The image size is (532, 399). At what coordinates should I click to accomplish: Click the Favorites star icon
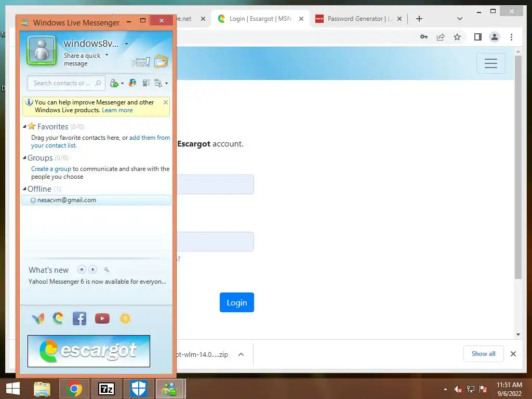(x=32, y=126)
